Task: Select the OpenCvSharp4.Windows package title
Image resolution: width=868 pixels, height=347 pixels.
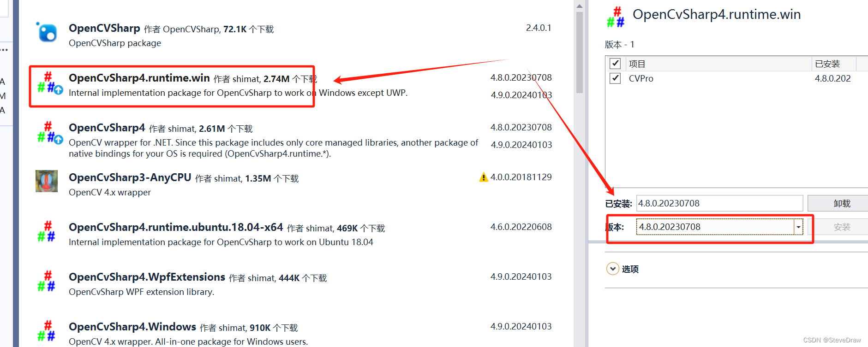Action: point(132,327)
